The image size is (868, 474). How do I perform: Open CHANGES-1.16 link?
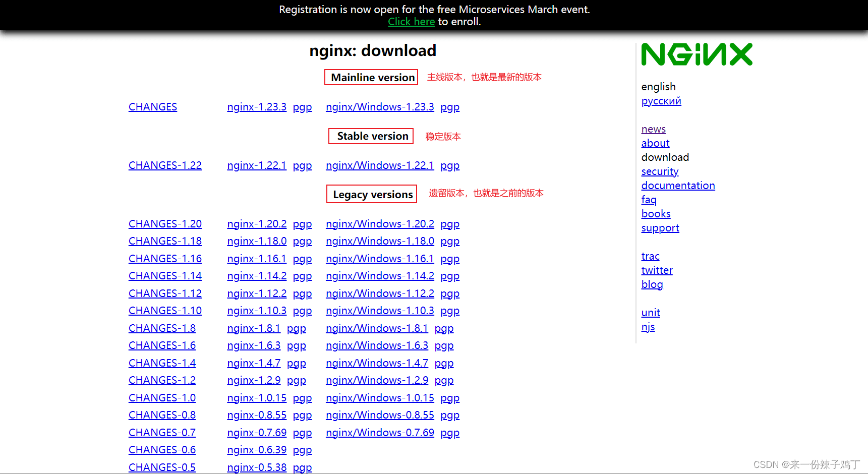coord(165,259)
